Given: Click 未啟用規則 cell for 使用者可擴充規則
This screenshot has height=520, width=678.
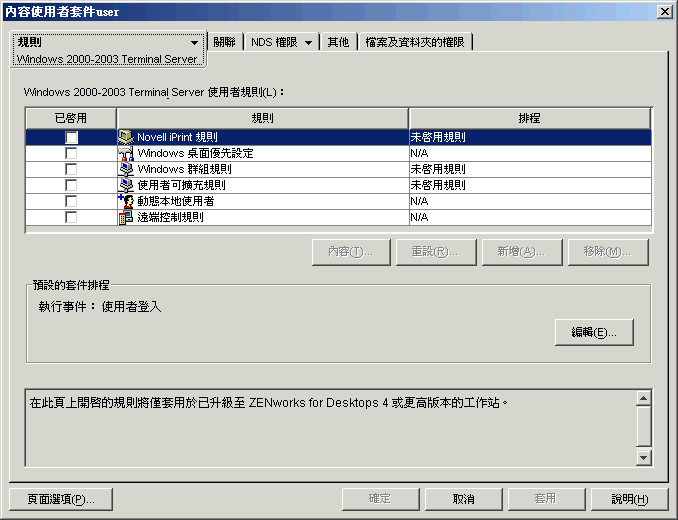Looking at the screenshot, I should (530, 185).
